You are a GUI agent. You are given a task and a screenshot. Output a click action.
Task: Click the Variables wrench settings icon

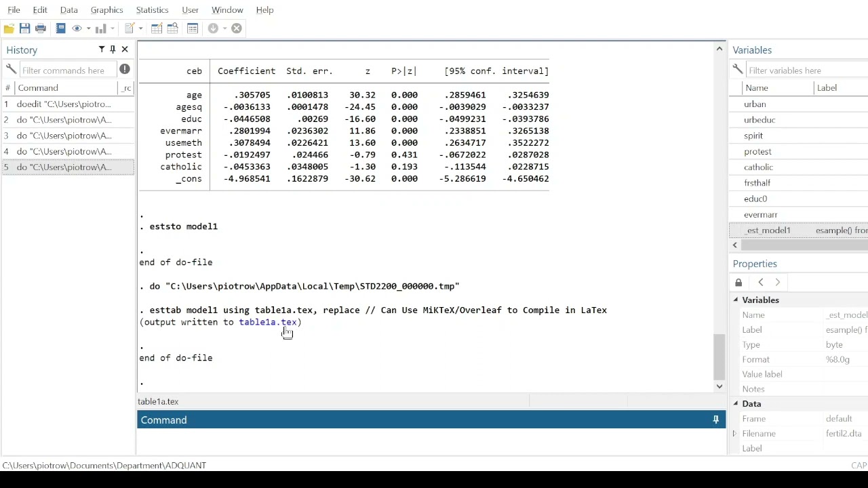[738, 70]
